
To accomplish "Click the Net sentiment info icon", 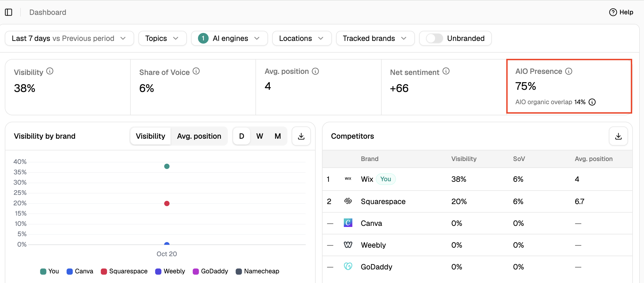I will (x=446, y=71).
